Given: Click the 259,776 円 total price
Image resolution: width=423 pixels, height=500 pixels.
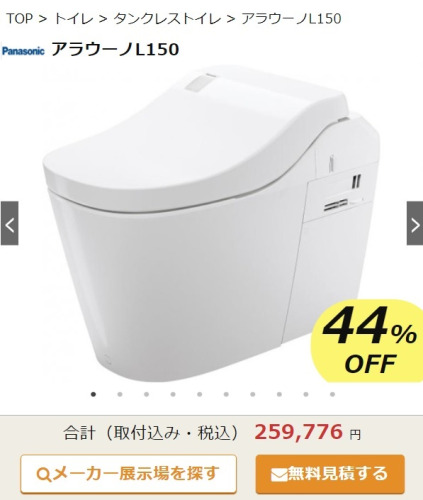Looking at the screenshot, I should point(307,432).
